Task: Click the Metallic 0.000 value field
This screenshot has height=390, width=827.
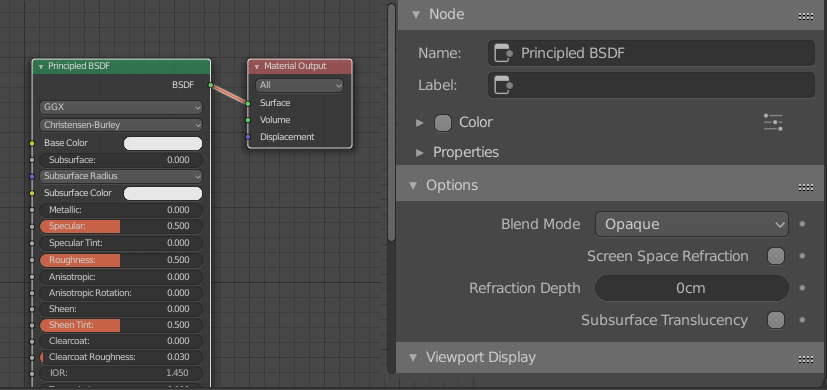Action: click(121, 210)
